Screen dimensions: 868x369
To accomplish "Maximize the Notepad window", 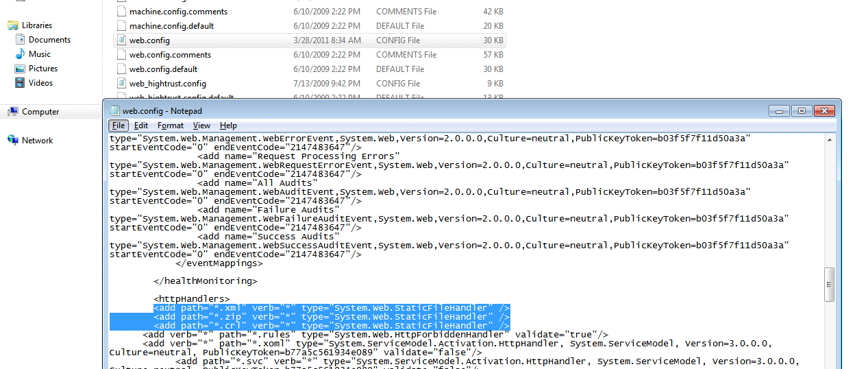I will (802, 110).
